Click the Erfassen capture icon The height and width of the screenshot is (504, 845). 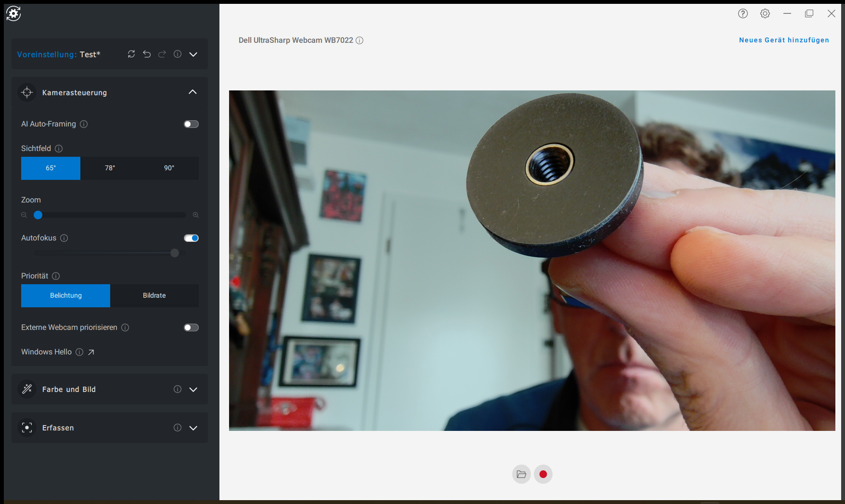27,428
